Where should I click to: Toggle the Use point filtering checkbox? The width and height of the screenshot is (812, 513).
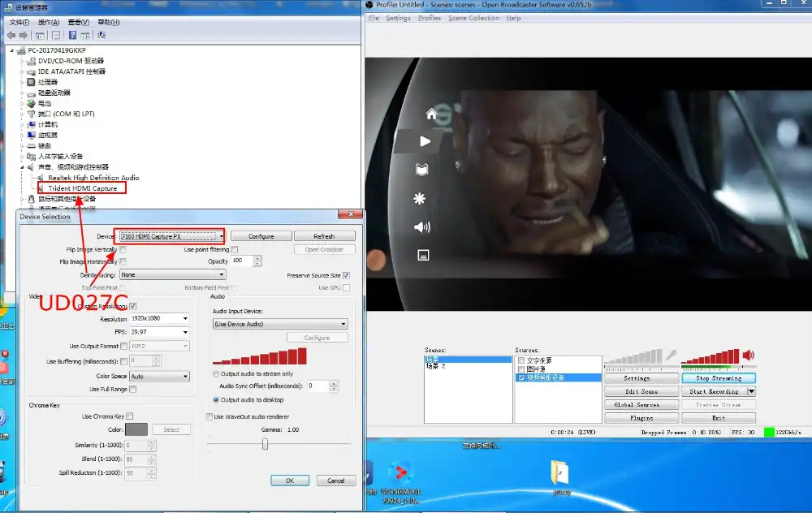pyautogui.click(x=235, y=249)
